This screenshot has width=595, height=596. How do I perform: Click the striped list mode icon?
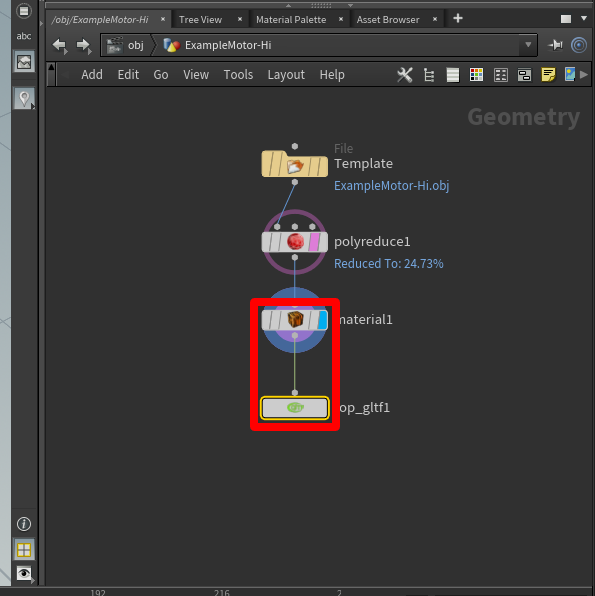click(452, 75)
